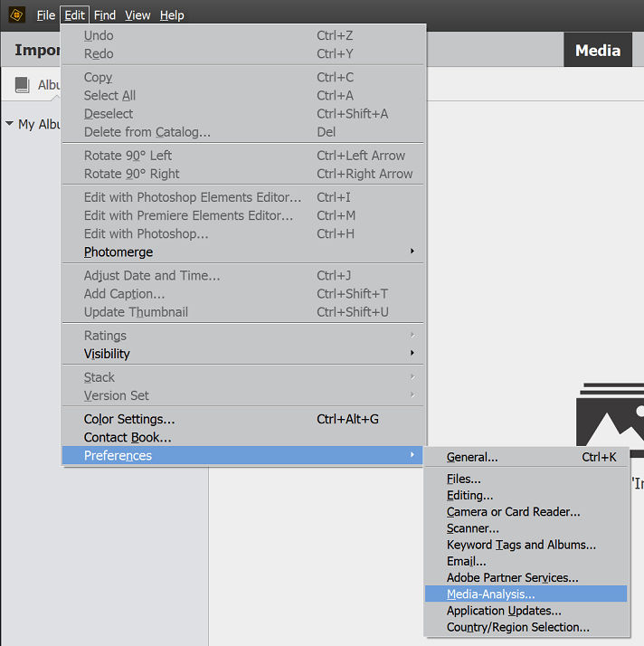Click the Copy menu entry

[x=242, y=77]
